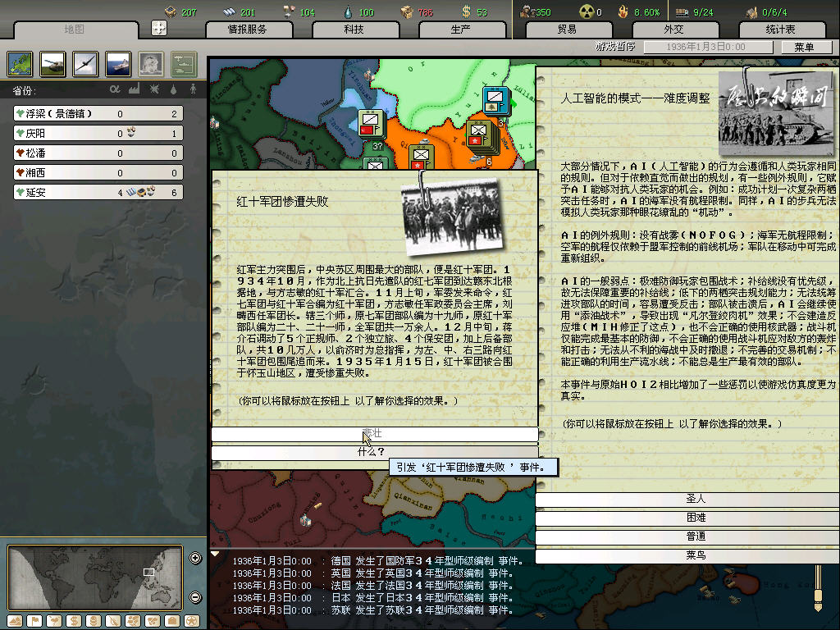The image size is (840, 630).
Task: Click the blue unit counter on green territory
Action: click(496, 101)
